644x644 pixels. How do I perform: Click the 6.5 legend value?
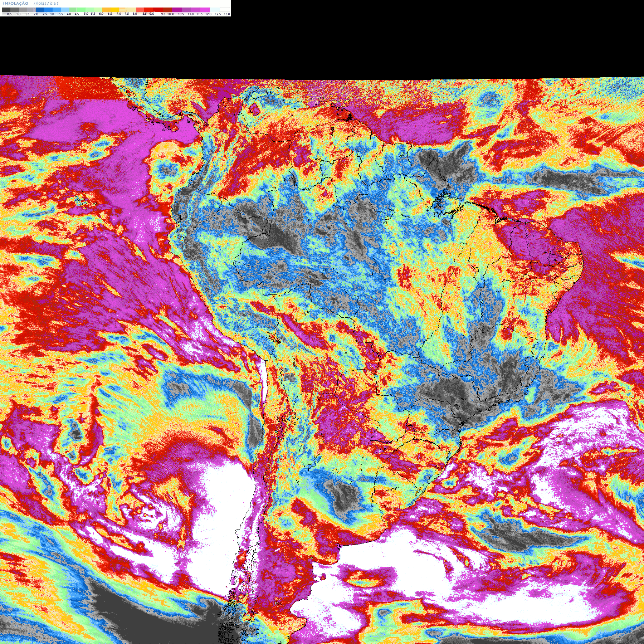pyautogui.click(x=110, y=14)
